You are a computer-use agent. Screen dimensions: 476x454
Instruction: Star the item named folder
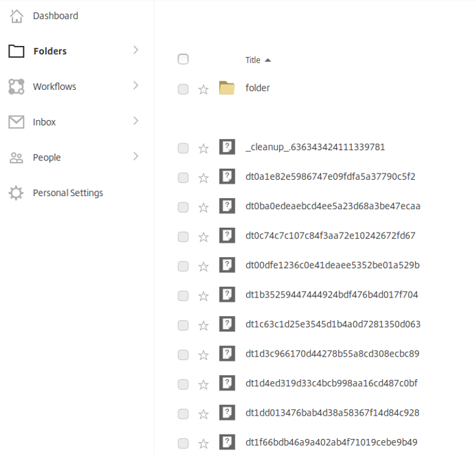tap(204, 90)
